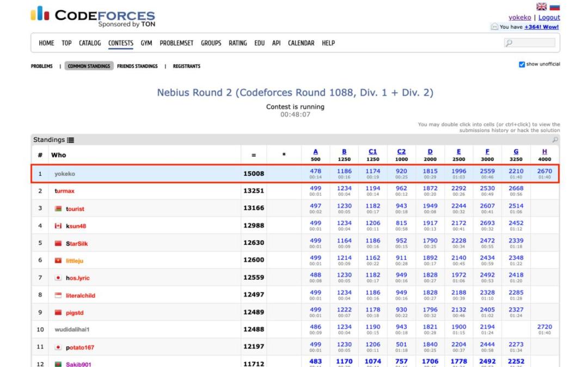This screenshot has height=367, width=588.
Task: Click potato167's Japan flag
Action: pyautogui.click(x=58, y=347)
